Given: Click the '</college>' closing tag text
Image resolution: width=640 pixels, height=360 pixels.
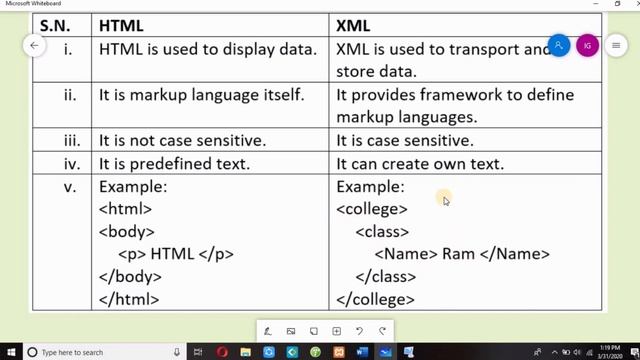Looking at the screenshot, I should tap(376, 299).
